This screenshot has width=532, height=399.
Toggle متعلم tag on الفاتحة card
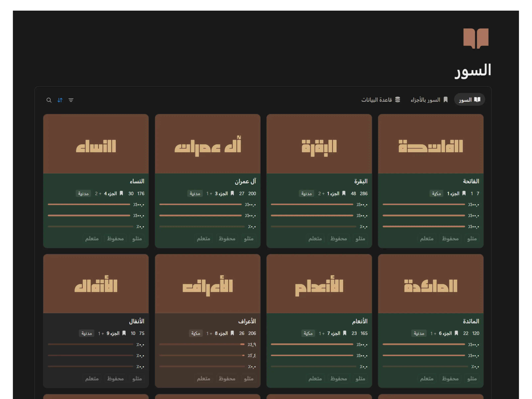pos(427,239)
